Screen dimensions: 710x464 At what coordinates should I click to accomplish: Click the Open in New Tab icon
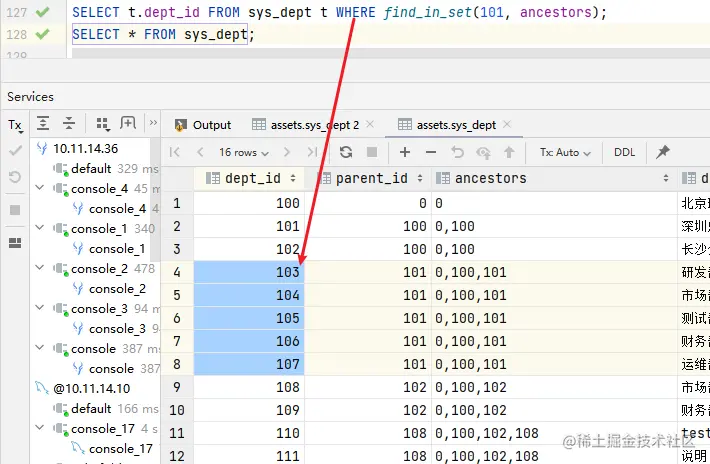128,123
